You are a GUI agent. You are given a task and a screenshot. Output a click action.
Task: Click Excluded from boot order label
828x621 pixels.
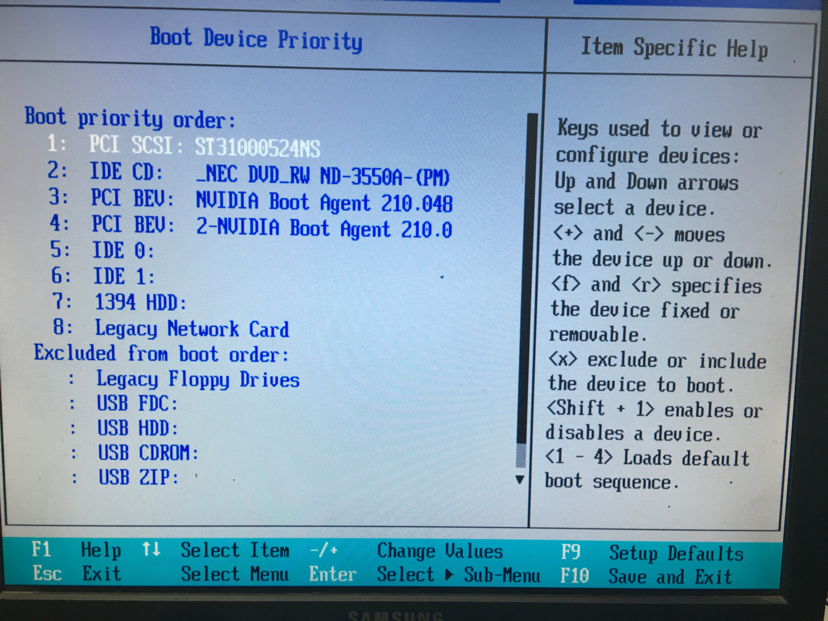tap(162, 353)
